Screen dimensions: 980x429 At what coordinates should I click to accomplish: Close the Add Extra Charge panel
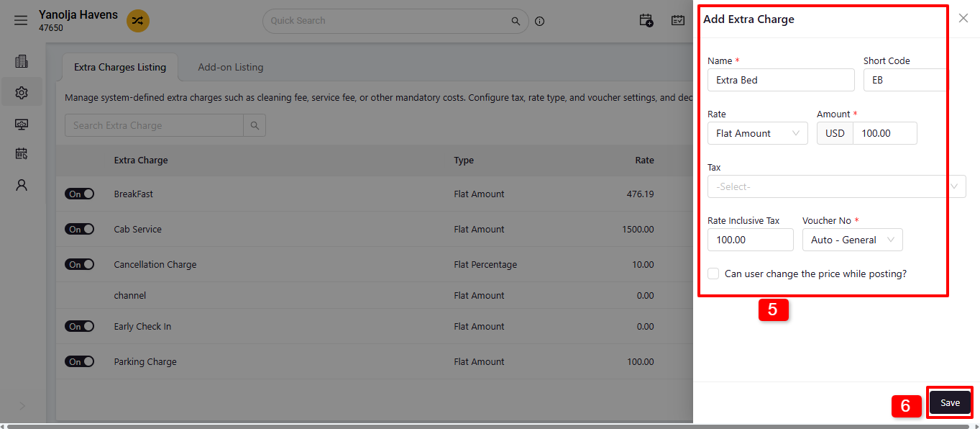[x=963, y=18]
